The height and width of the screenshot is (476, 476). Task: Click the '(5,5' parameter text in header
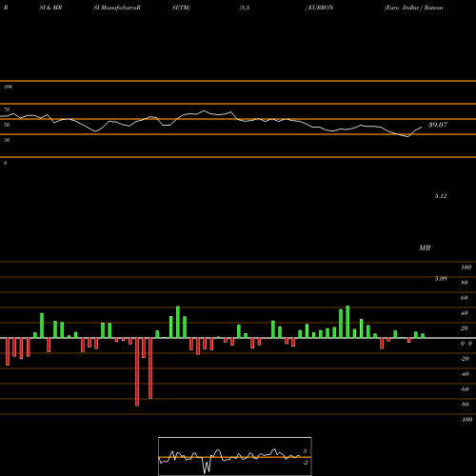[245, 8]
